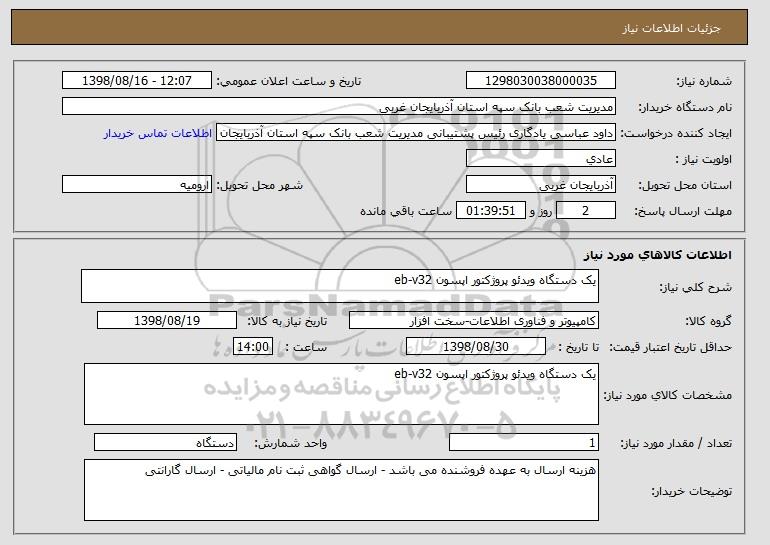Screen dimensions: 770x545
Task: Click the delivery city field ارومیه
Action: pos(137,185)
